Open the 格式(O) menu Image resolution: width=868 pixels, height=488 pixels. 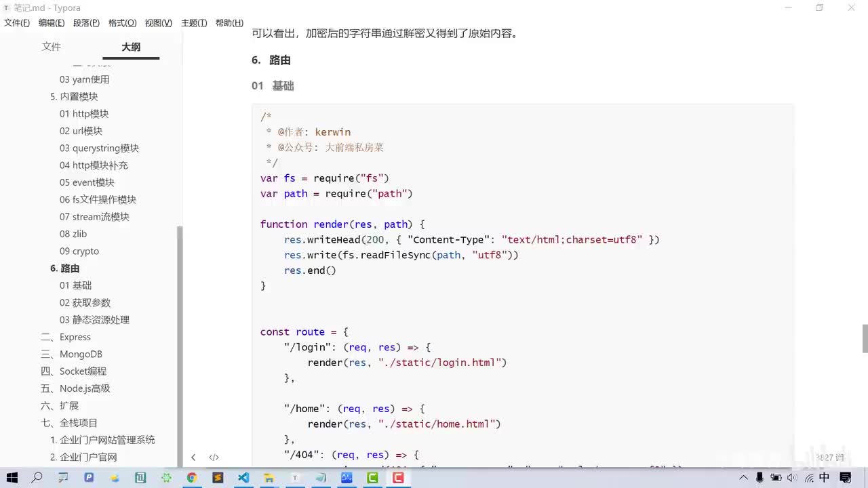122,23
